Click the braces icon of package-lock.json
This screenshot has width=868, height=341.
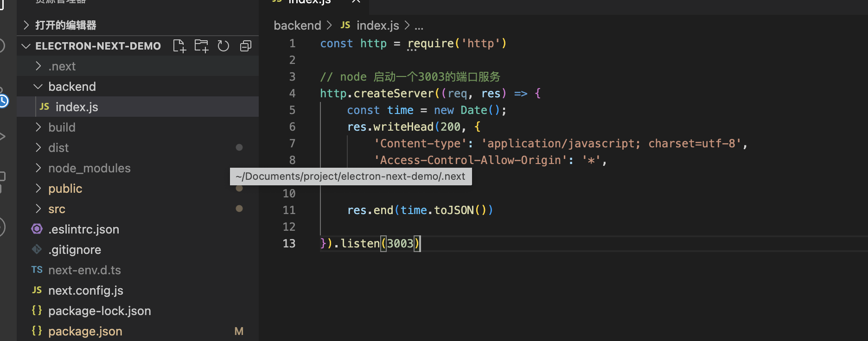(37, 310)
